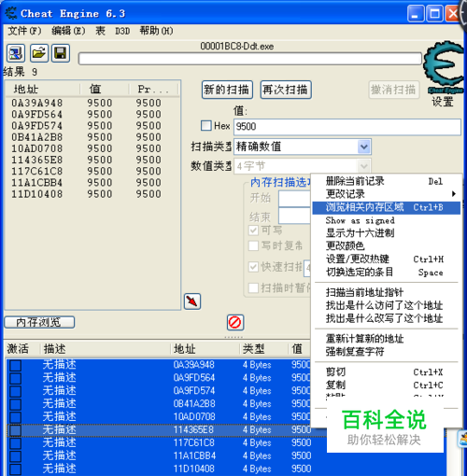
Task: Open the 文件(F) menu
Action: [x=24, y=31]
